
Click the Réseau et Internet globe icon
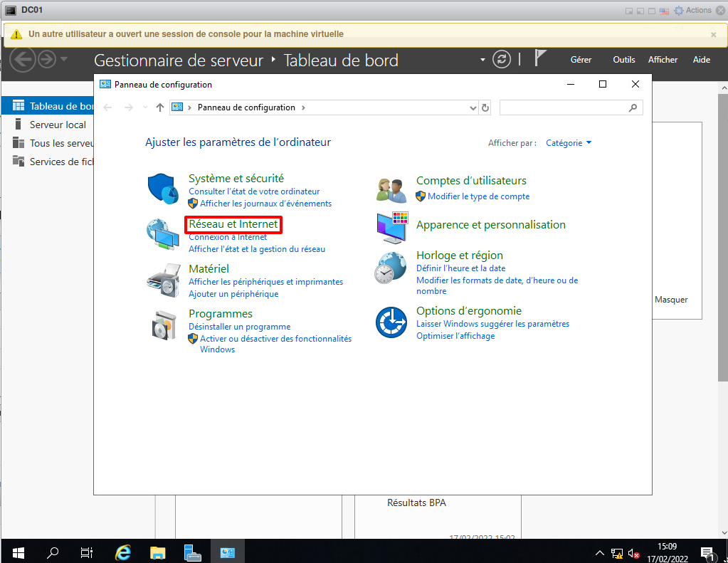click(163, 234)
